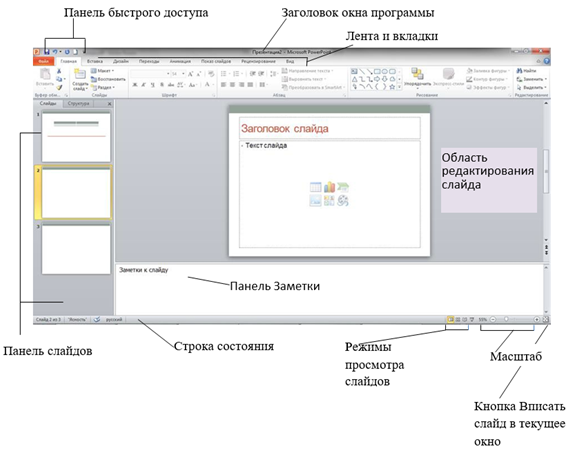Toggle Italic (К) formatting

[x=144, y=85]
